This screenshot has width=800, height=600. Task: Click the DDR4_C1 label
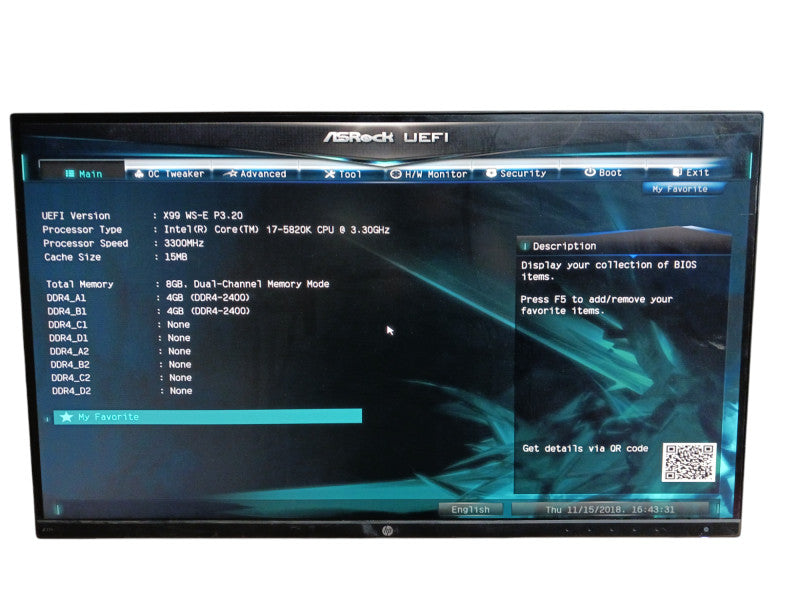tap(68, 324)
